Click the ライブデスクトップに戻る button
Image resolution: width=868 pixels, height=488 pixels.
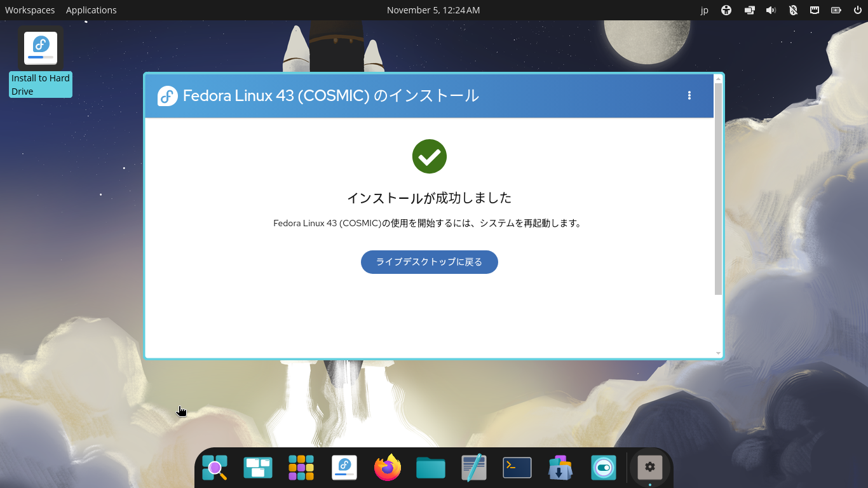430,262
